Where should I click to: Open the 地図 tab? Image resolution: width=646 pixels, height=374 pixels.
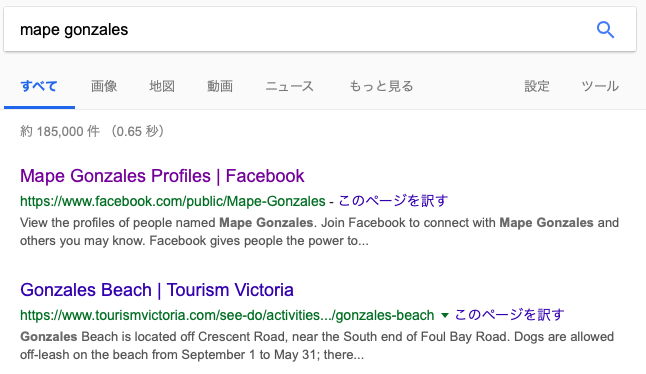tap(162, 86)
